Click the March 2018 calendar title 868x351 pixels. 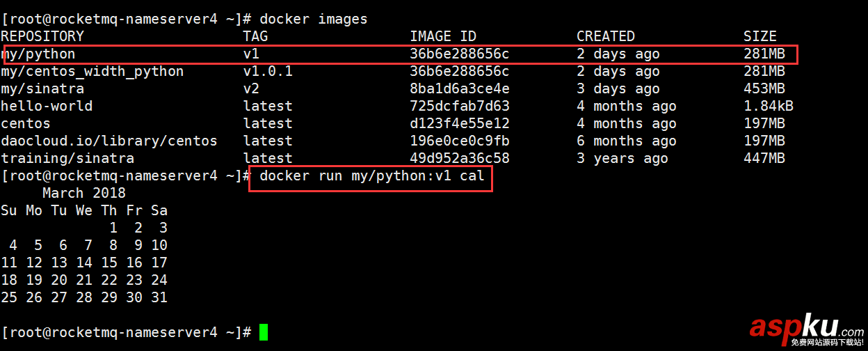[x=83, y=193]
